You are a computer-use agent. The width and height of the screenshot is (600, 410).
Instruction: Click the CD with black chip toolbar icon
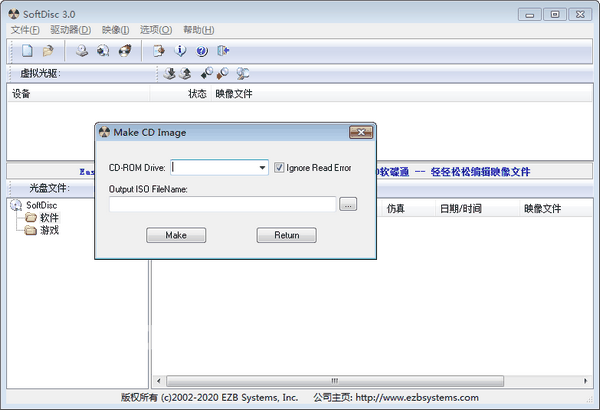tap(103, 51)
